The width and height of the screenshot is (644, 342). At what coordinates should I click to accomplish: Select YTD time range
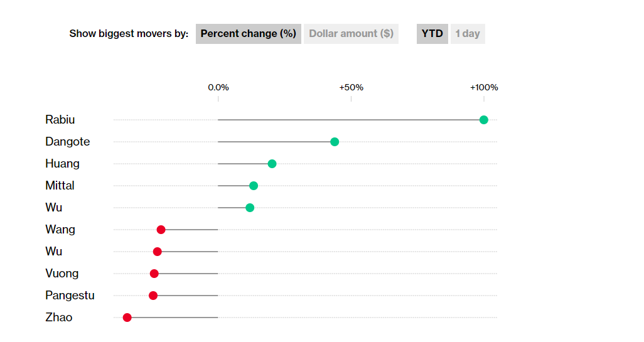[x=432, y=34]
